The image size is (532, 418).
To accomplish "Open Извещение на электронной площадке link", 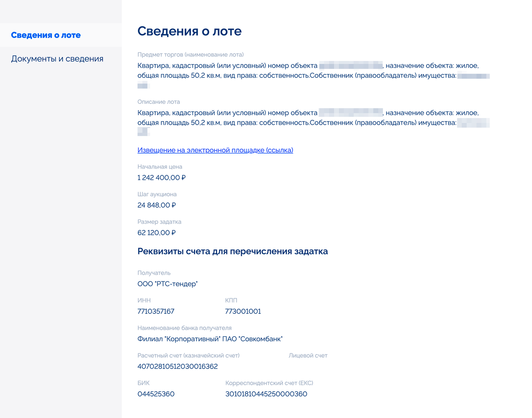I will (215, 150).
